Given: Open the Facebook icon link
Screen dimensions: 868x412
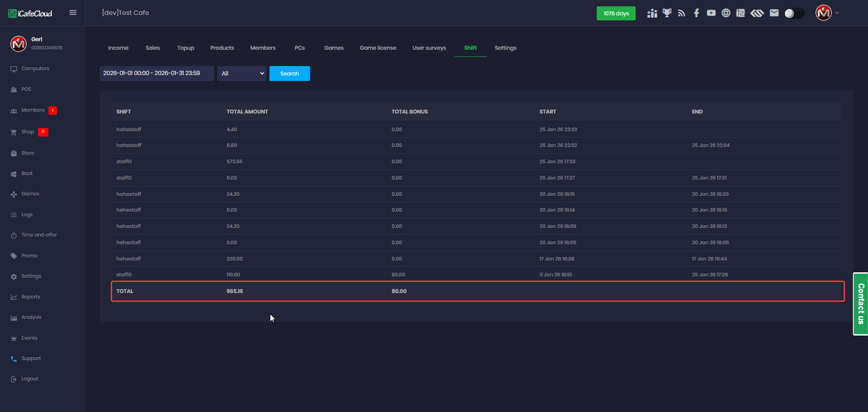Looking at the screenshot, I should click(x=696, y=13).
